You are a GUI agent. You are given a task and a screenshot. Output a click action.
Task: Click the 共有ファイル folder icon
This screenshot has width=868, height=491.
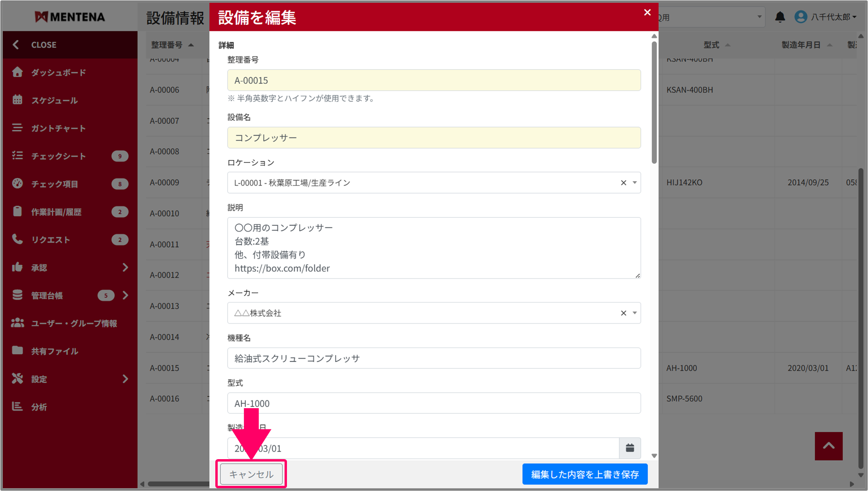tap(17, 350)
